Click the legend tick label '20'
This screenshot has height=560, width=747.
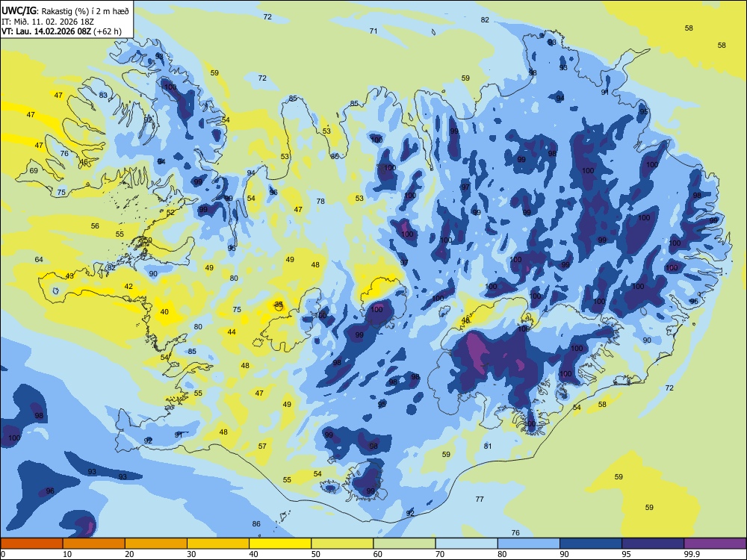pyautogui.click(x=129, y=554)
